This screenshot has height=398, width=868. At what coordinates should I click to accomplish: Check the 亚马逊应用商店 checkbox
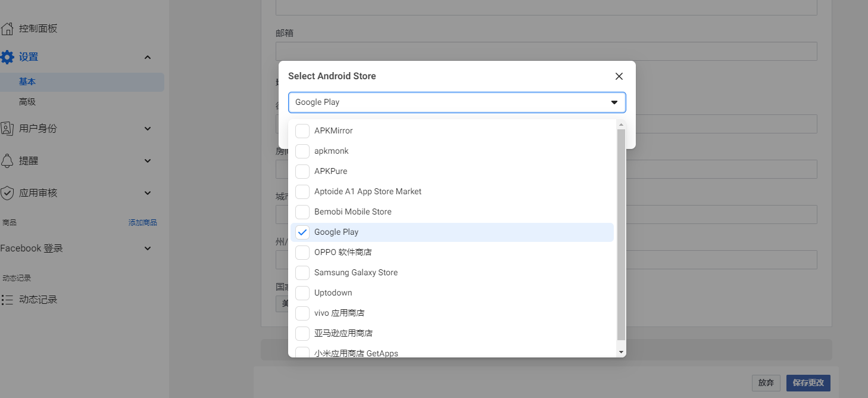[302, 333]
